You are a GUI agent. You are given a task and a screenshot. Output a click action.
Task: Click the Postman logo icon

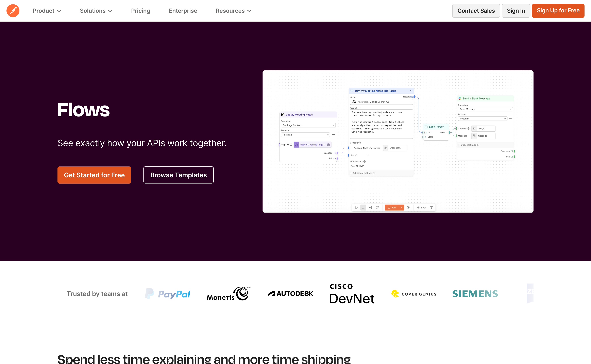[x=13, y=11]
